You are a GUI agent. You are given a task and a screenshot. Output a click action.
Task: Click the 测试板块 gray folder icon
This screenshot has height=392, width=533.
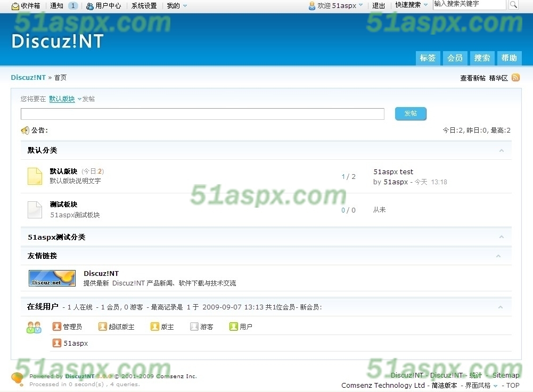35,209
